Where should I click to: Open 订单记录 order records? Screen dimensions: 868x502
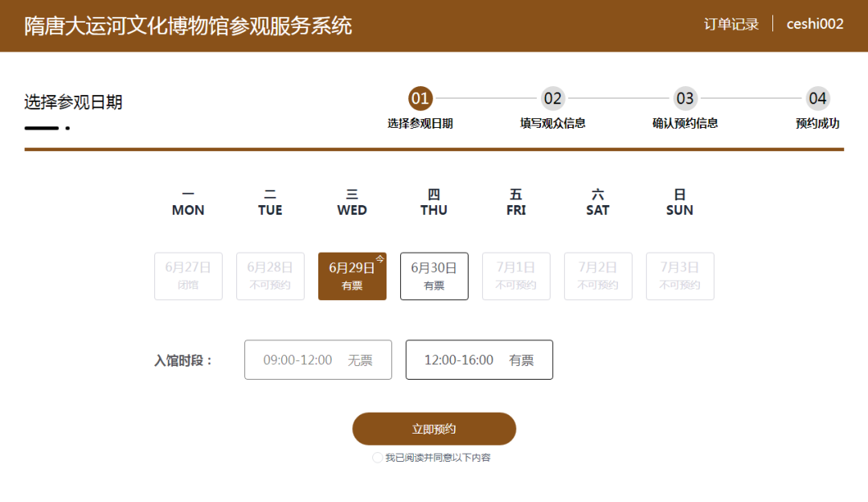click(x=731, y=24)
